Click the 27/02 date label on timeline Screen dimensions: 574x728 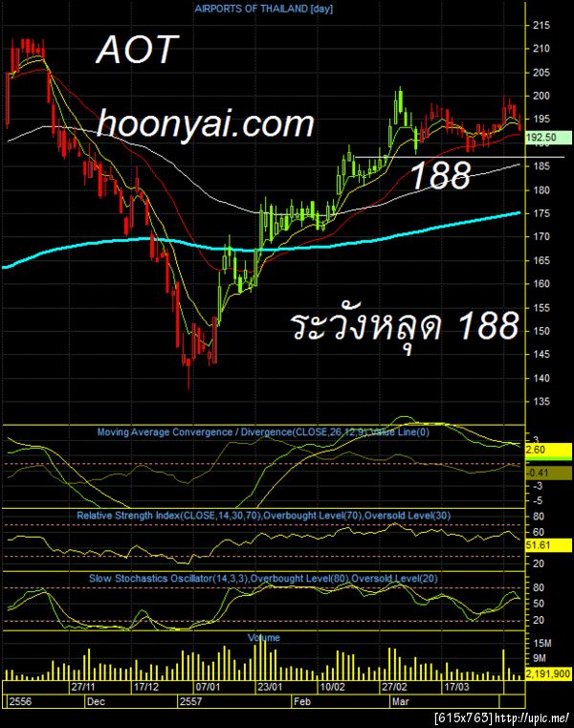tap(394, 687)
